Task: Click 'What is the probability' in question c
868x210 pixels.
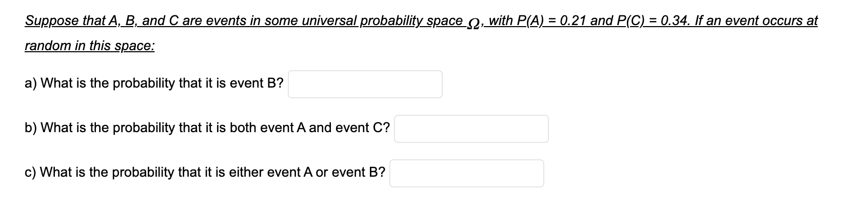Action: [108, 172]
